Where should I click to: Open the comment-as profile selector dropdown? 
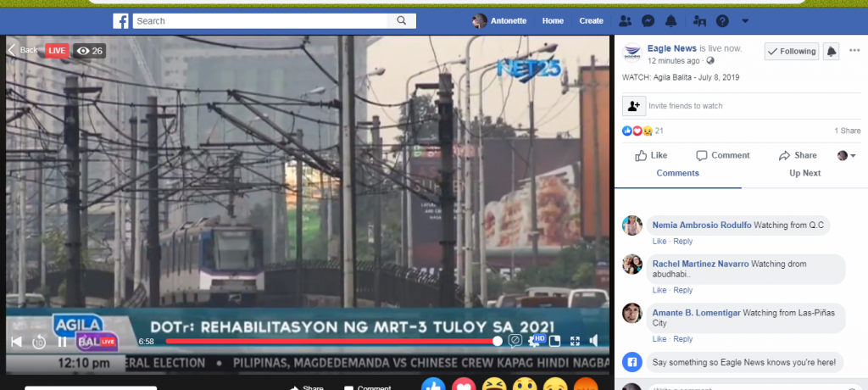pyautogui.click(x=847, y=156)
